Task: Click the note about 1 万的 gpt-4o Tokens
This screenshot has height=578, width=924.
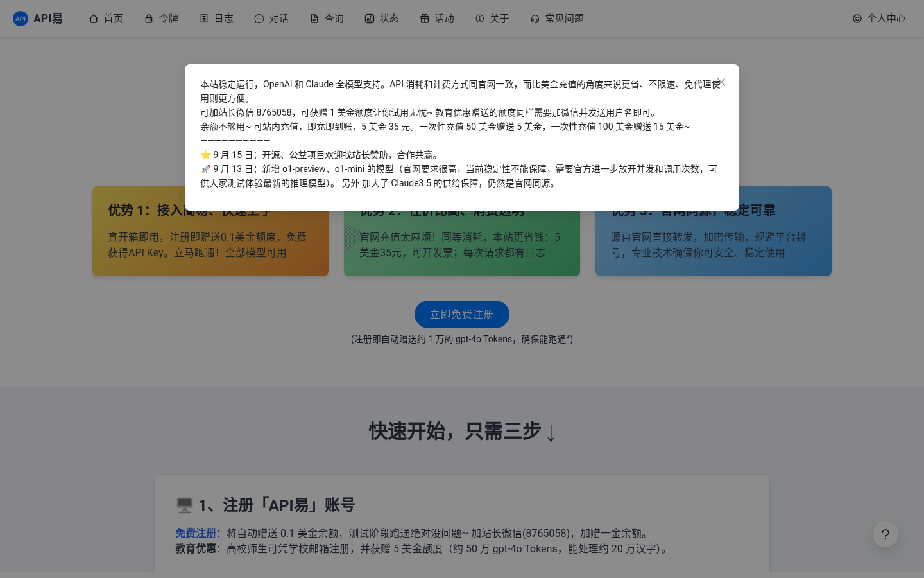Action: [x=462, y=339]
